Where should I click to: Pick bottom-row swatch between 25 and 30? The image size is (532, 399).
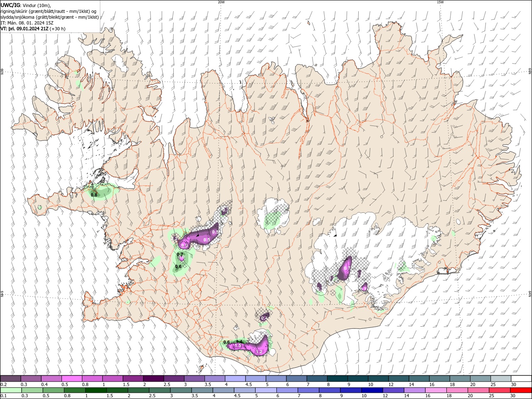tap(501, 390)
